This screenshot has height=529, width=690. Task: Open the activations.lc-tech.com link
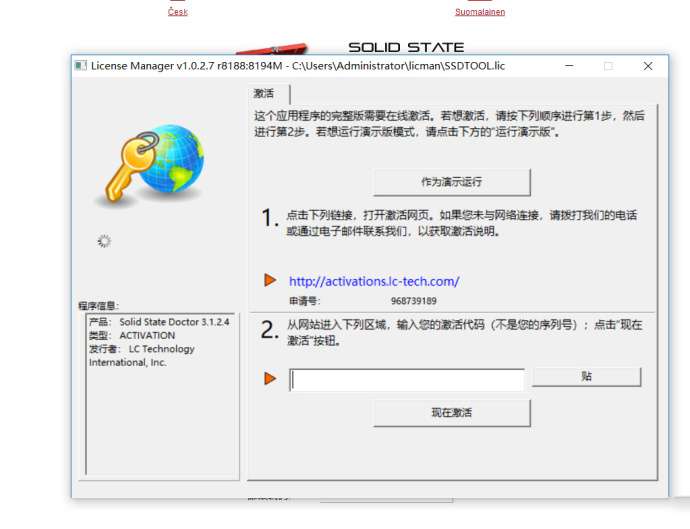click(x=374, y=281)
